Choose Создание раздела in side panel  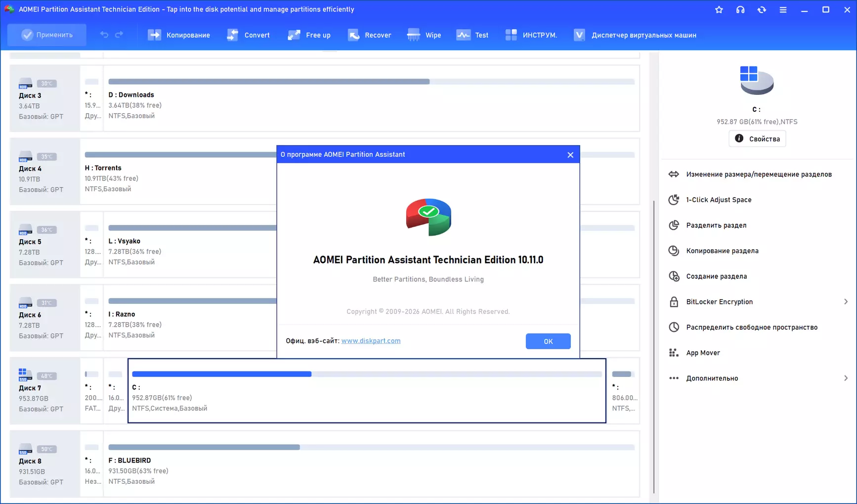click(x=716, y=276)
